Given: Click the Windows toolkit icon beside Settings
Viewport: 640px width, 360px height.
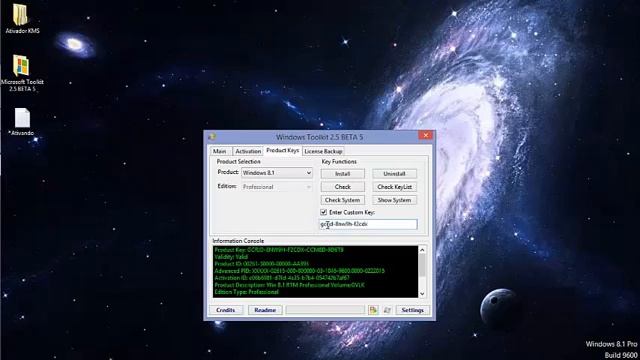Looking at the screenshot, I should point(387,310).
